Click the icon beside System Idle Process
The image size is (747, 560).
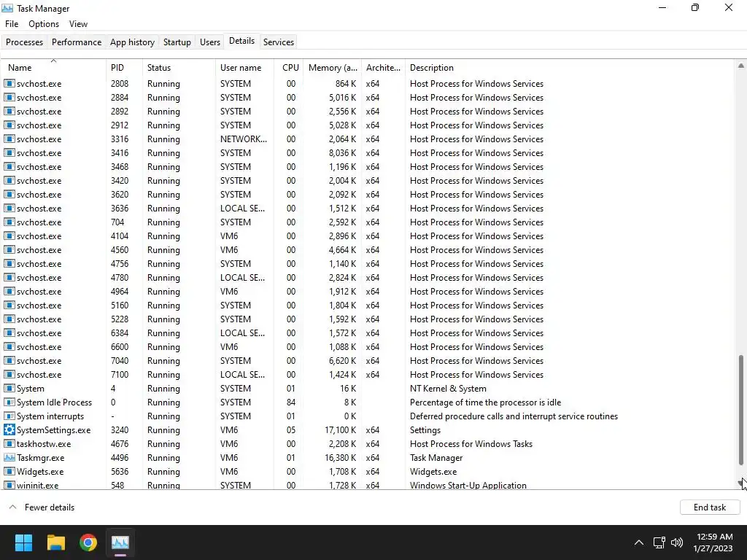(9, 402)
